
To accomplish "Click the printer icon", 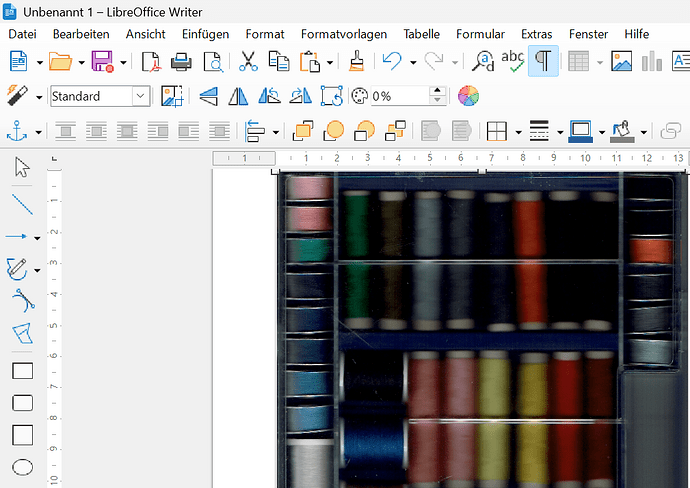I will pos(181,62).
